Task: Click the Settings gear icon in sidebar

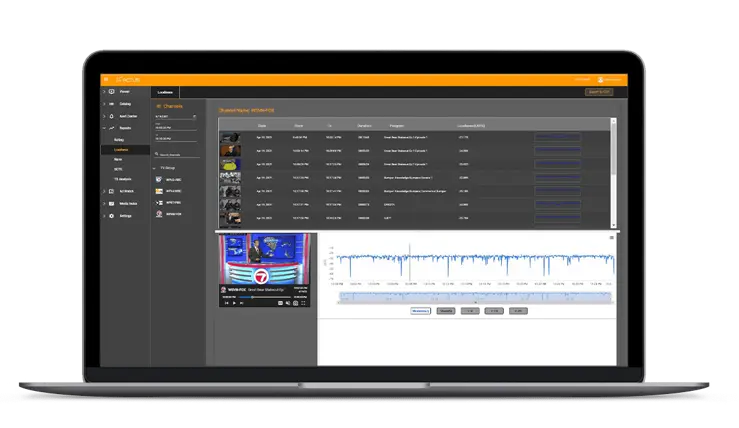Action: tap(112, 215)
